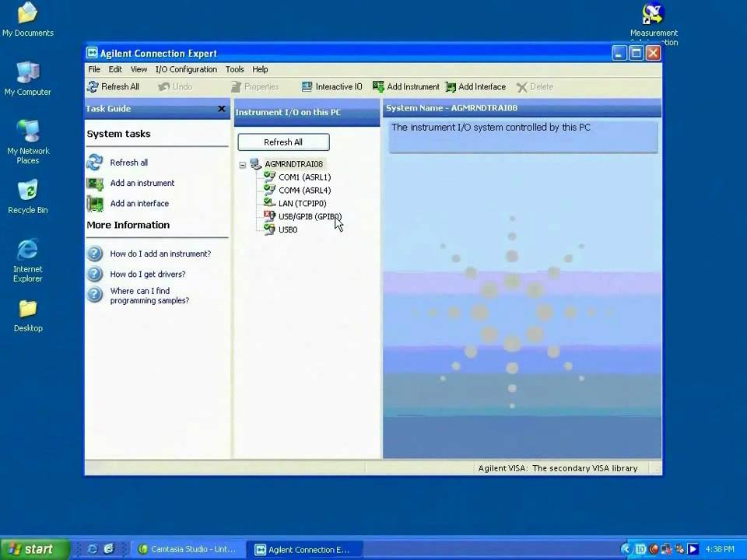Click help icon for programming samples

pos(94,295)
